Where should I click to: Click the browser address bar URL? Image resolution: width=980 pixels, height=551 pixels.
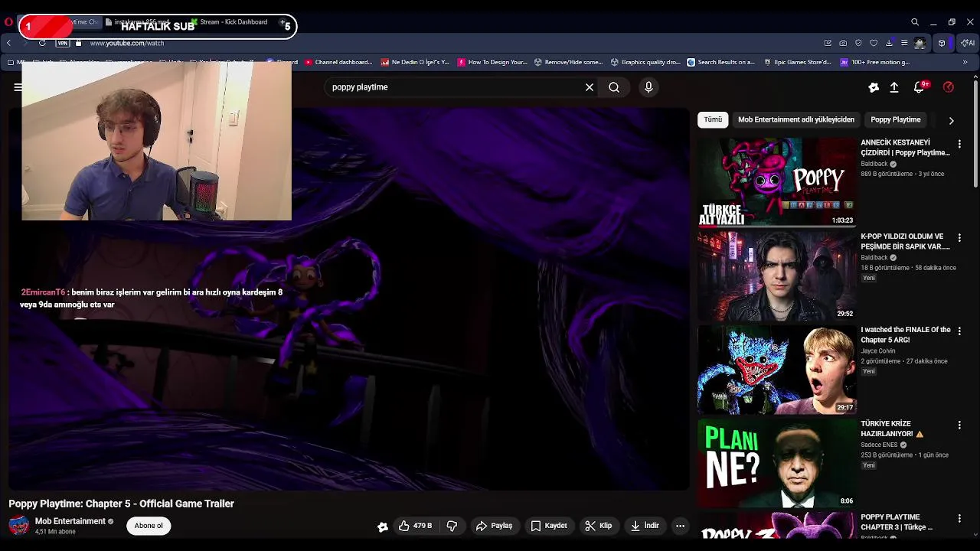[x=127, y=43]
